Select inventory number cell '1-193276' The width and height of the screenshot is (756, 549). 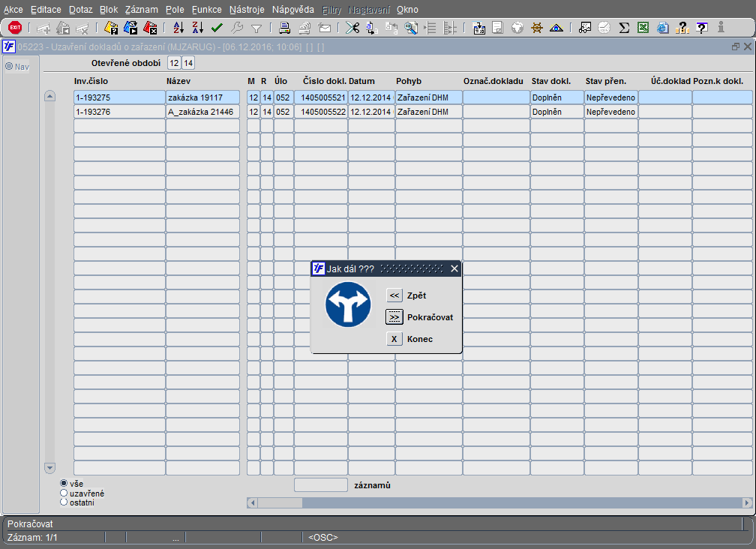(x=119, y=112)
